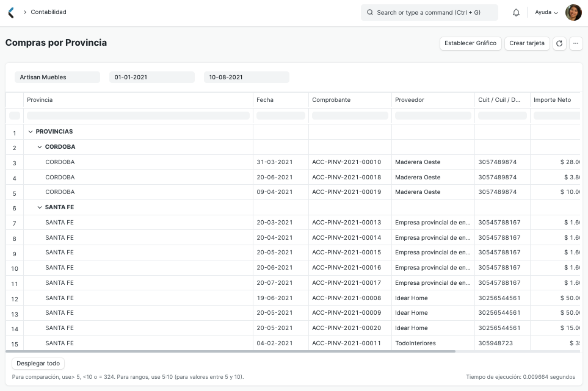Collapse the SANTA FE group chevron

coord(40,207)
